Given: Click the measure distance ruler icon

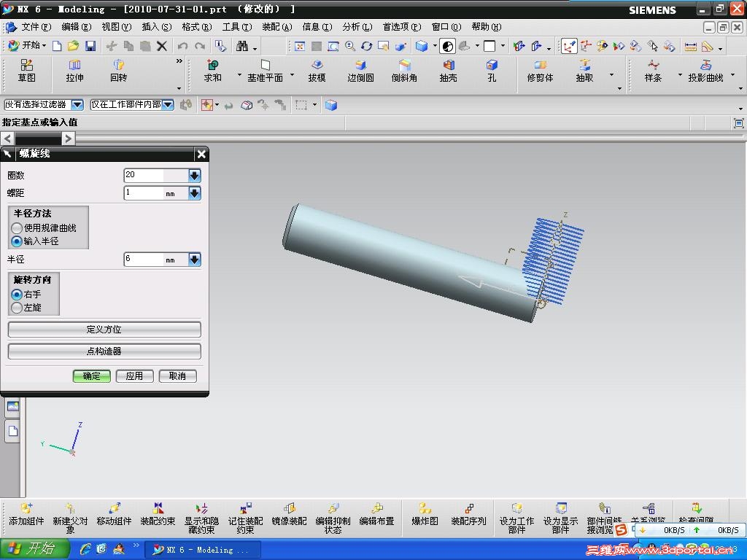Looking at the screenshot, I should (690, 46).
